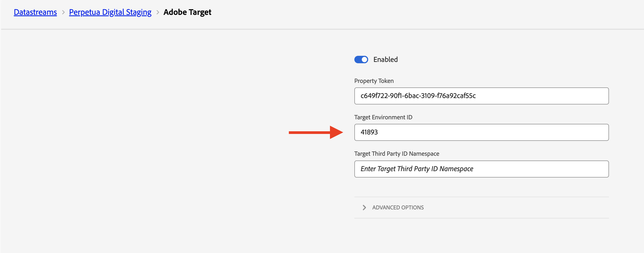
Task: Click the Target Environment ID label
Action: (x=383, y=117)
